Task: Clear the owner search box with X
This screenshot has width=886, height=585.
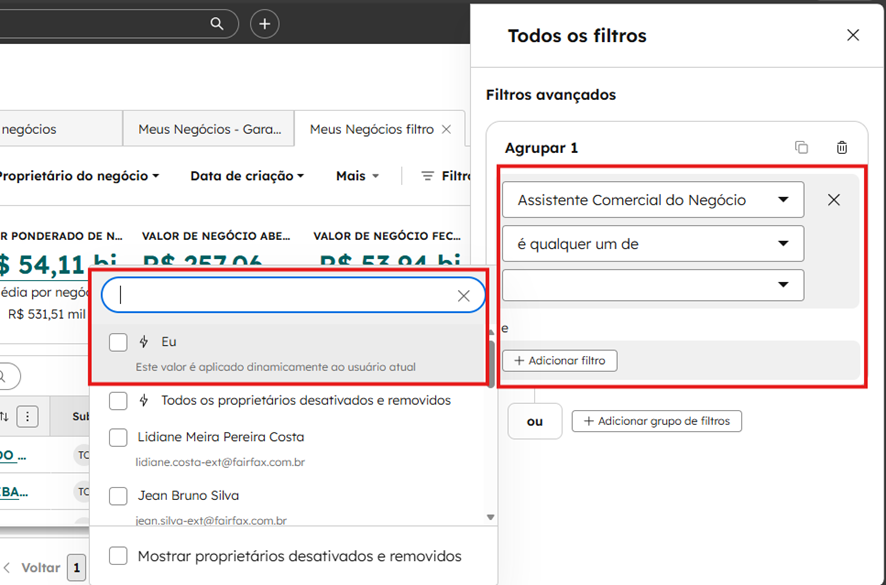Action: [463, 295]
